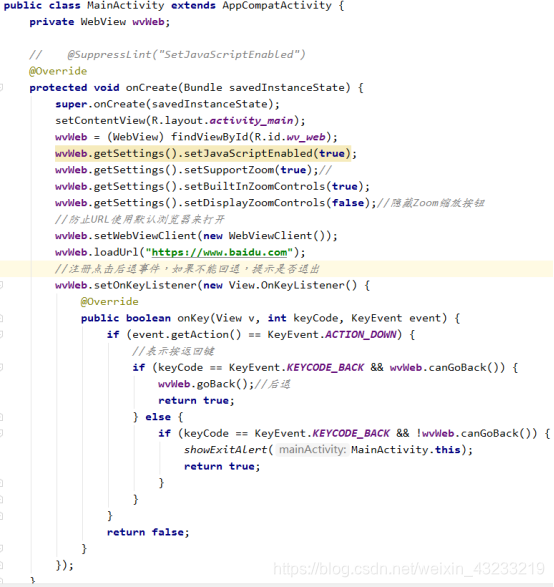Click wv_web resource id
Image resolution: width=554 pixels, height=587 pixels.
(x=306, y=137)
